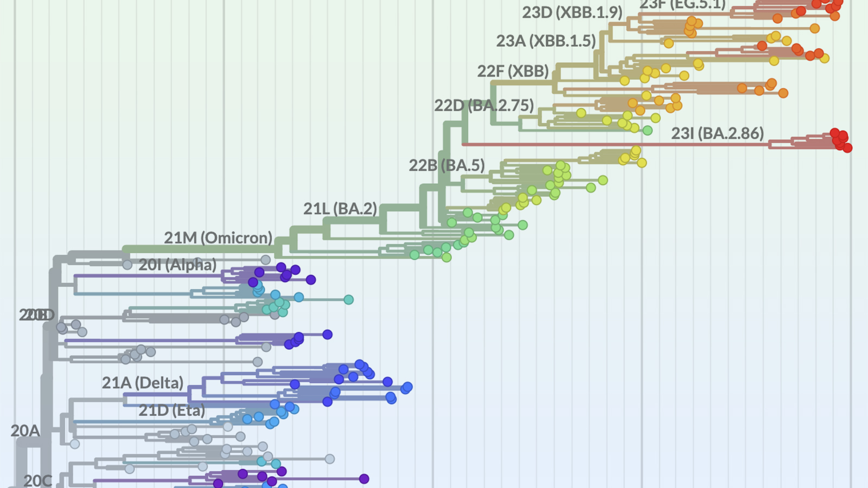The width and height of the screenshot is (868, 488).
Task: Click the long red BA.2.86 branch line
Action: [616, 144]
